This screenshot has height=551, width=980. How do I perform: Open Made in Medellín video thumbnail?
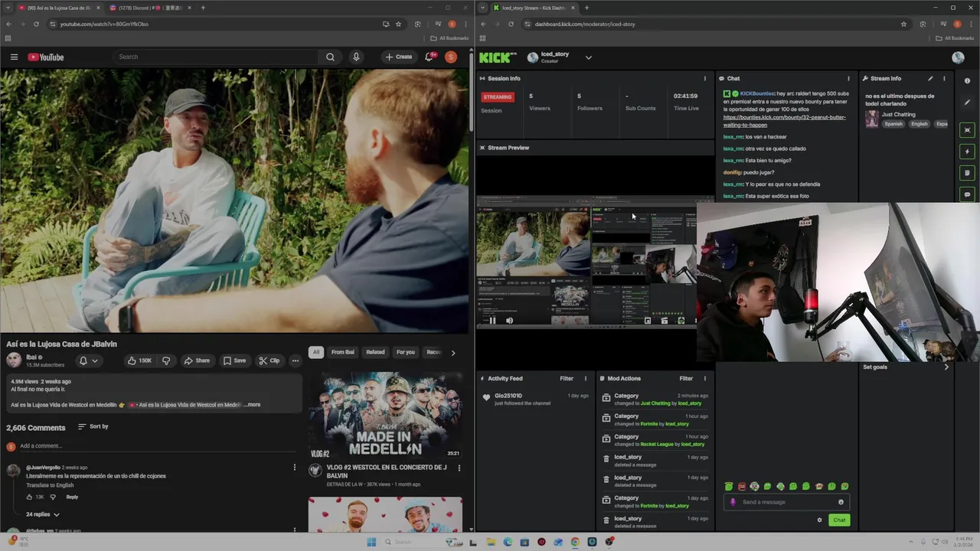(x=385, y=415)
